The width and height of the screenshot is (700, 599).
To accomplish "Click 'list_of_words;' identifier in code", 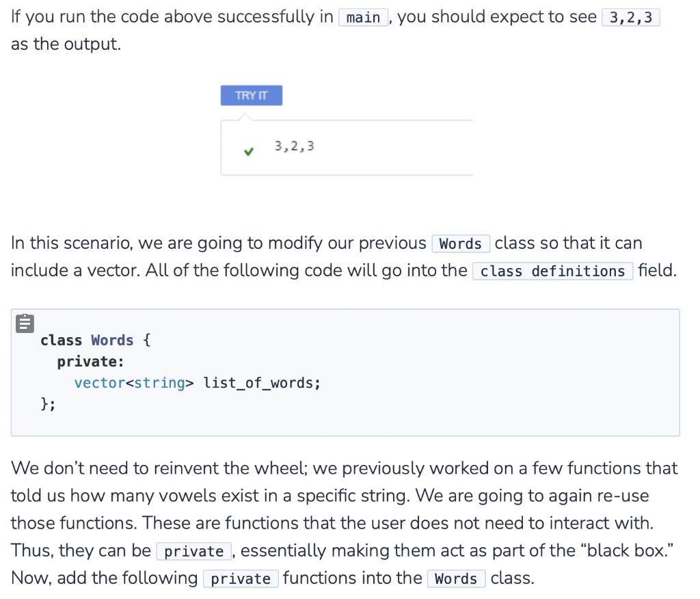I will [262, 383].
